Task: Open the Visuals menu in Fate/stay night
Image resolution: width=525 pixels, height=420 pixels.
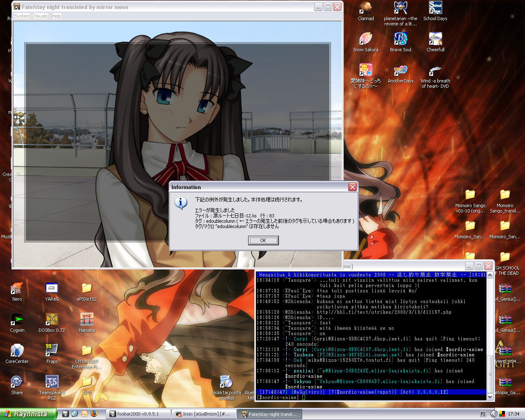Action: point(41,16)
